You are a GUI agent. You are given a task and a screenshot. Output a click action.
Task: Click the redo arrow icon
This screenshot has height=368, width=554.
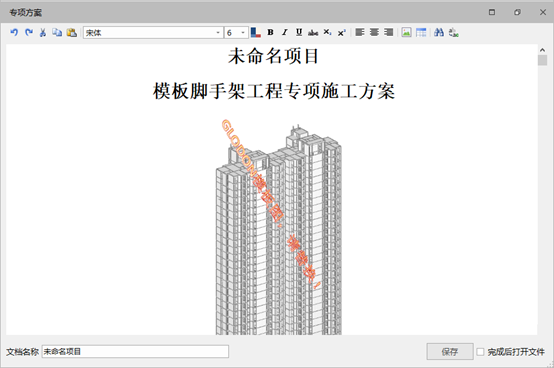(x=29, y=32)
